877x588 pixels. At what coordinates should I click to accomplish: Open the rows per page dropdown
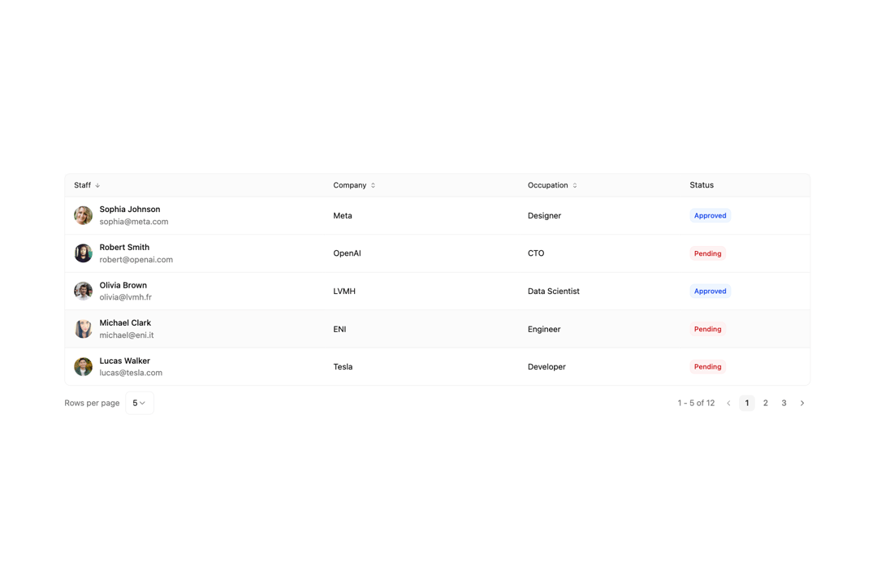pos(140,403)
